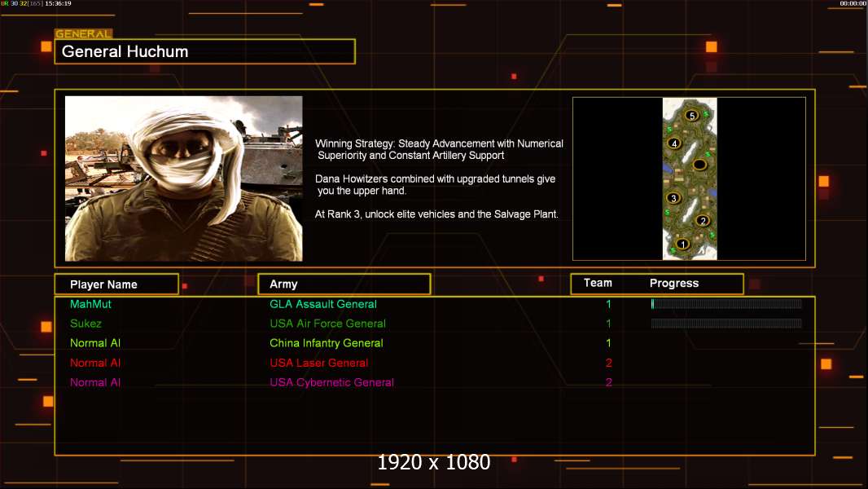Click the Winning Strategy description text

coord(440,149)
